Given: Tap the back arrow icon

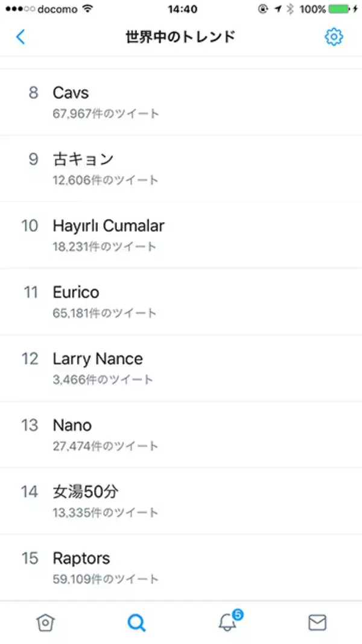Looking at the screenshot, I should tap(21, 37).
